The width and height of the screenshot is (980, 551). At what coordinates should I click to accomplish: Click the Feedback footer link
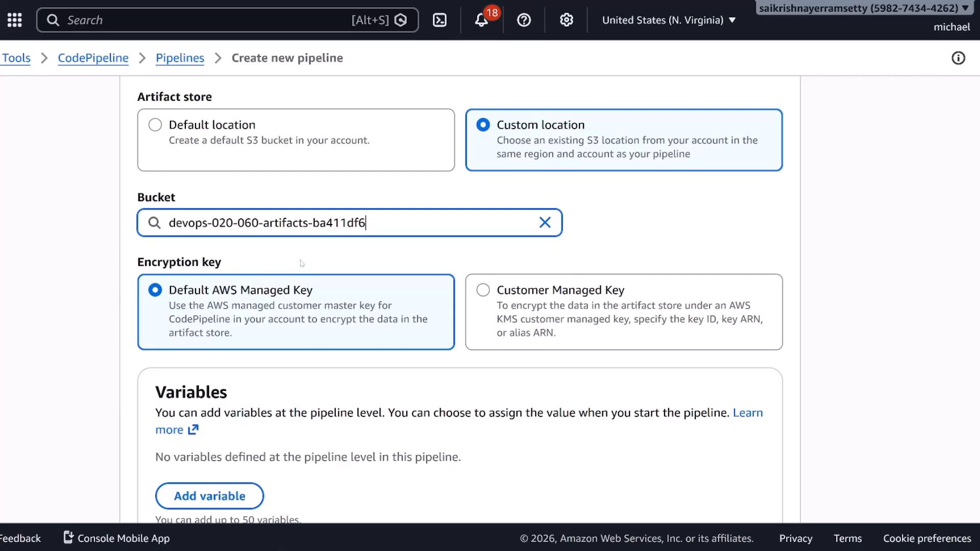pyautogui.click(x=20, y=538)
